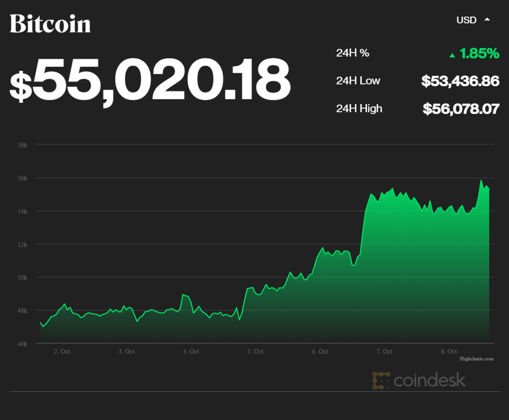
Task: Click the 4. Oct axis label
Action: coord(191,352)
